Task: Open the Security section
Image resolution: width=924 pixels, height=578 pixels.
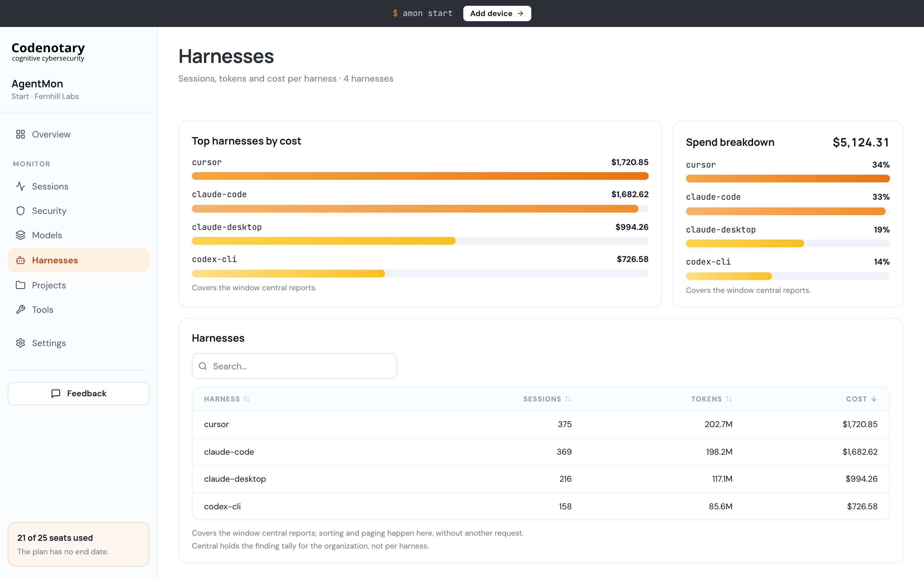Action: coord(78,211)
